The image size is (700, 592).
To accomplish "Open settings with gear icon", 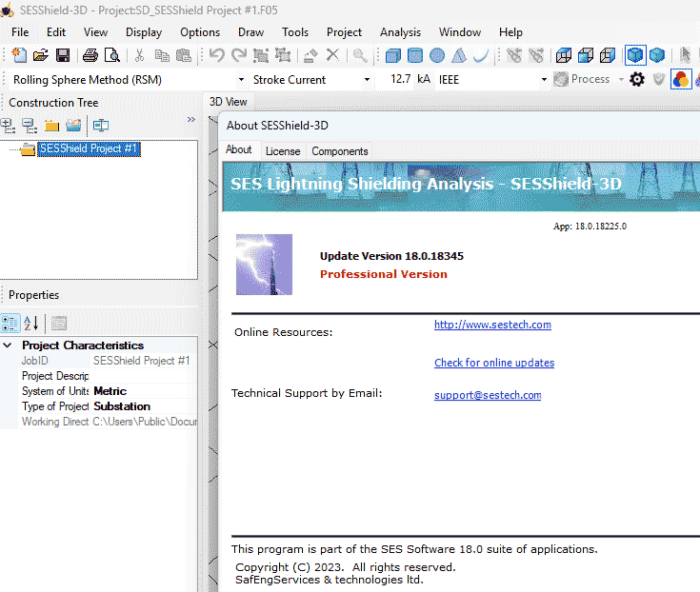I will pyautogui.click(x=637, y=79).
